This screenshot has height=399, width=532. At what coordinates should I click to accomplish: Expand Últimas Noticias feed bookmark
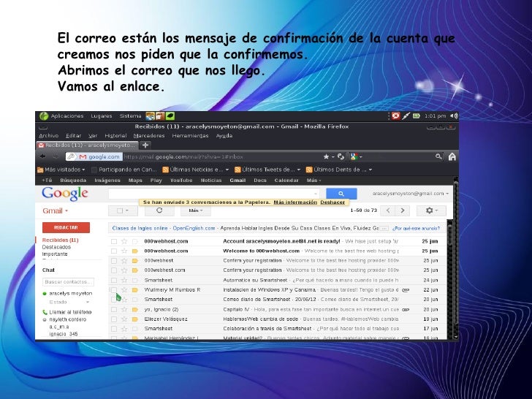click(196, 170)
